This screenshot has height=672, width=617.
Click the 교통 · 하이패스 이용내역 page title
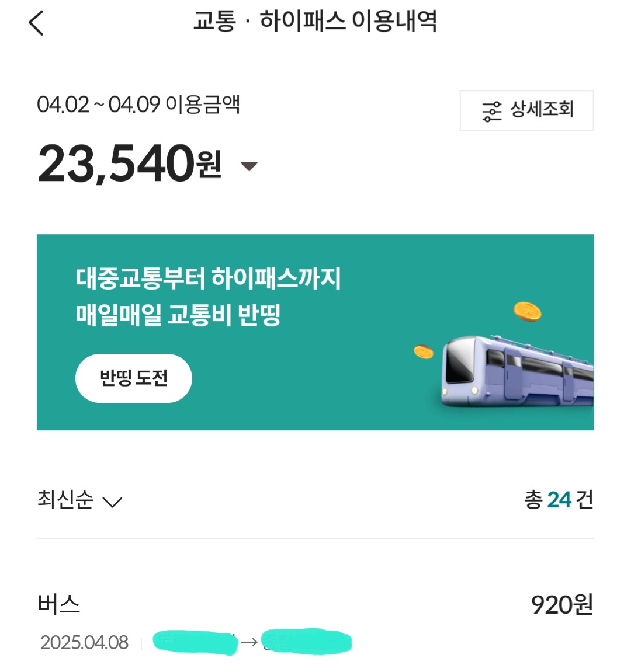point(315,22)
